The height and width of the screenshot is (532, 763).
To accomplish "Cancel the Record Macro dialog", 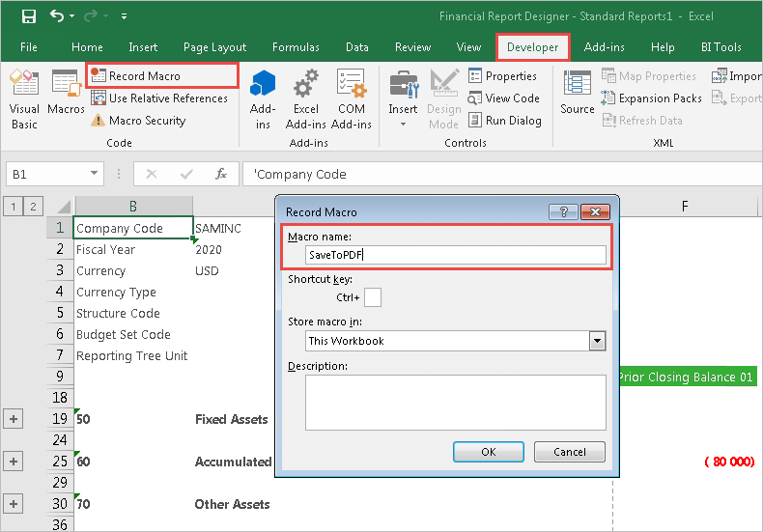I will point(569,452).
